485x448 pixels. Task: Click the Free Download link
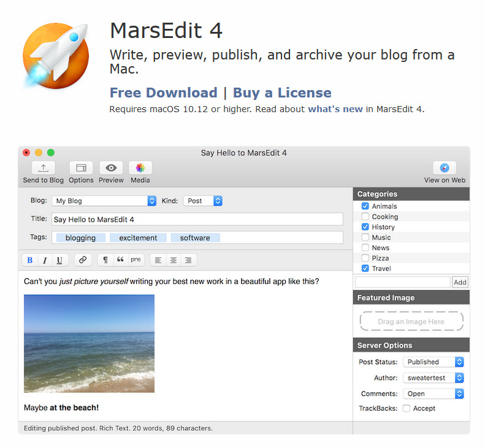[164, 93]
